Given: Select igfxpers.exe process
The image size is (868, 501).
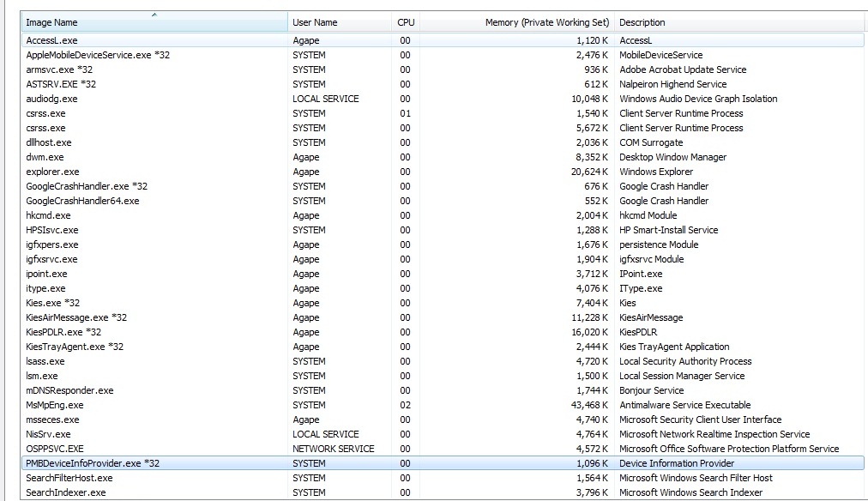Looking at the screenshot, I should (x=443, y=244).
